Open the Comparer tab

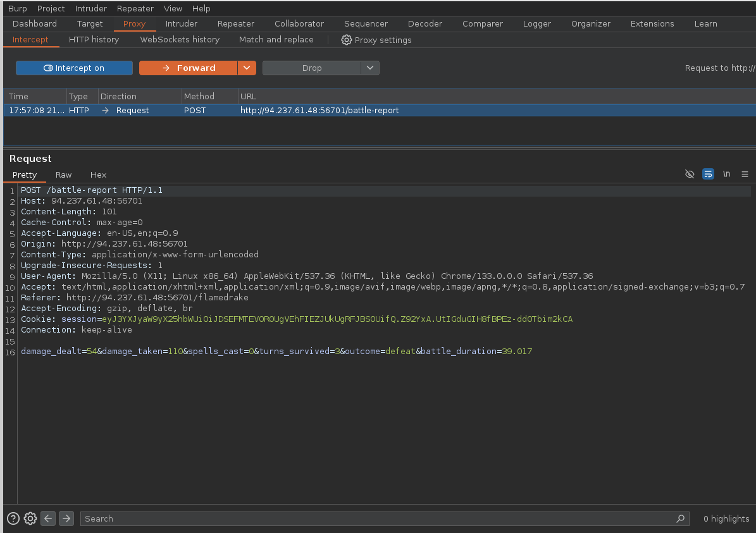pos(482,23)
